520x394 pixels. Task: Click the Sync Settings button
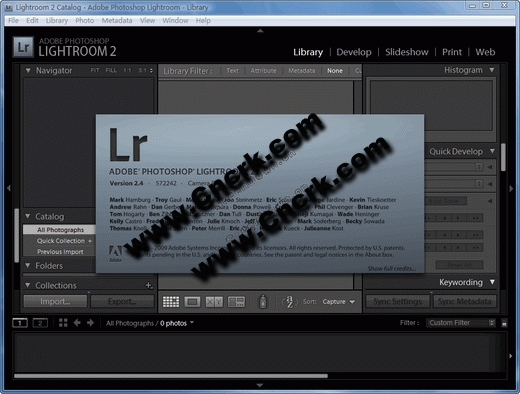pos(397,302)
